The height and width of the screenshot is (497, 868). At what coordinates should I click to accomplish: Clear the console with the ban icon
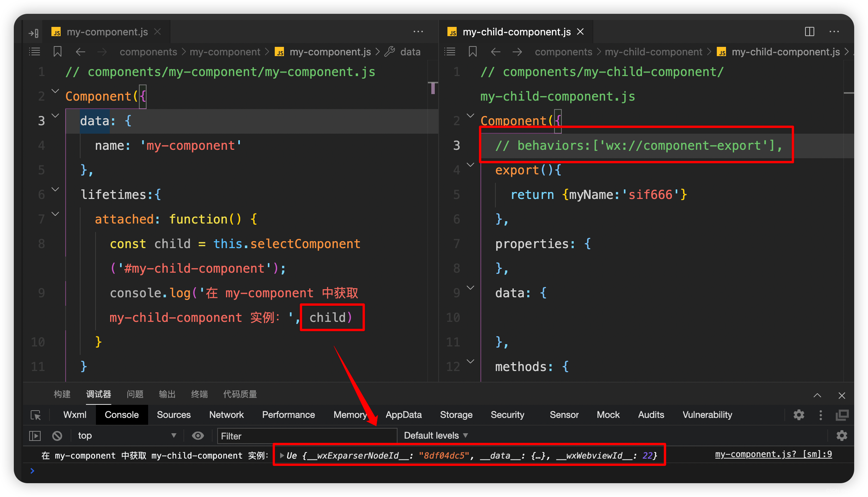coord(57,436)
